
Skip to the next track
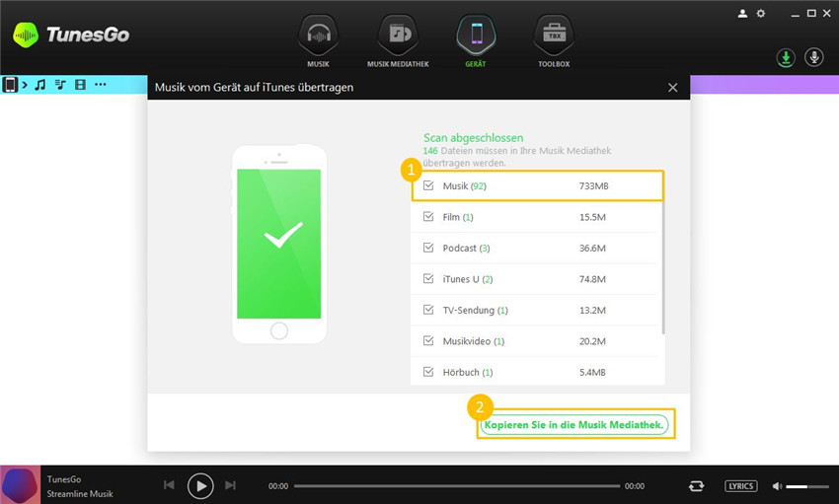(x=231, y=485)
